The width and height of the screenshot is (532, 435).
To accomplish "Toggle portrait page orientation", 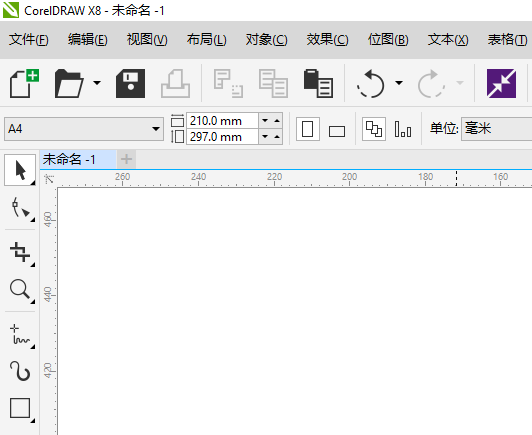I will 308,129.
